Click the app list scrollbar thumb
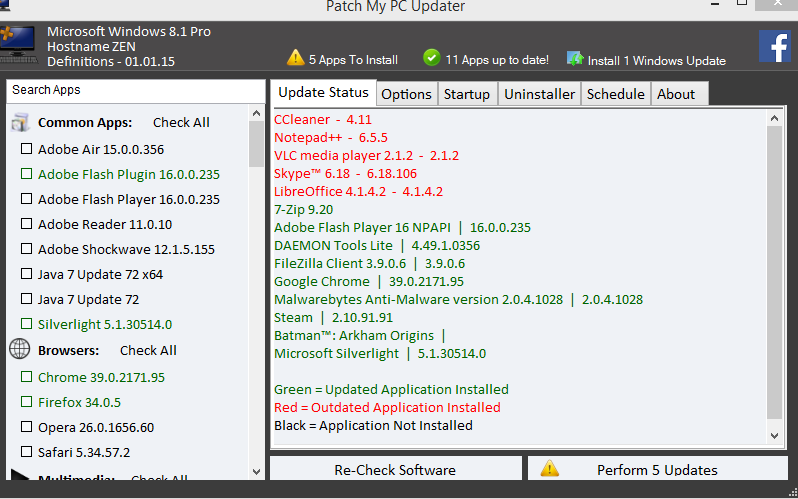Image resolution: width=798 pixels, height=499 pixels. click(256, 144)
